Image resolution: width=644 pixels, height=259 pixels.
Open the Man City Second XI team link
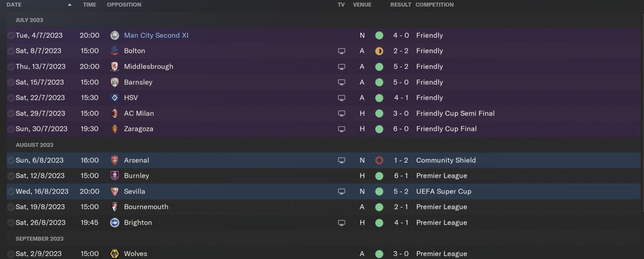click(x=156, y=35)
